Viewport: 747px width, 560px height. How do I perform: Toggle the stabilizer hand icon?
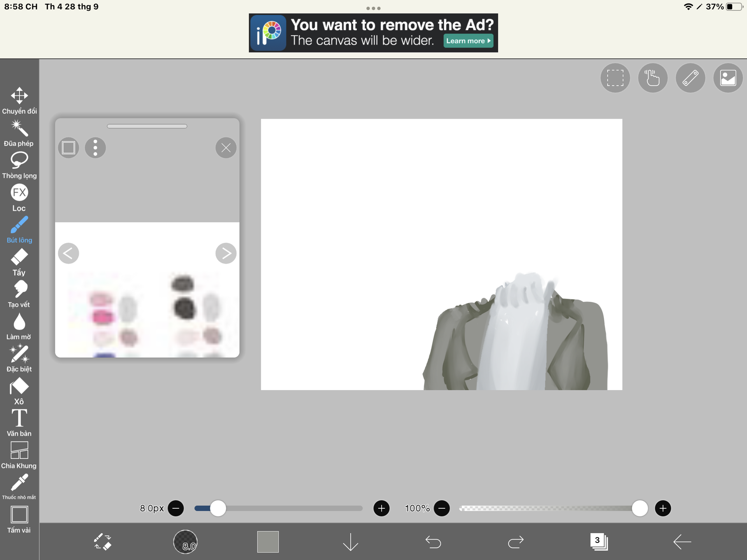pos(653,78)
